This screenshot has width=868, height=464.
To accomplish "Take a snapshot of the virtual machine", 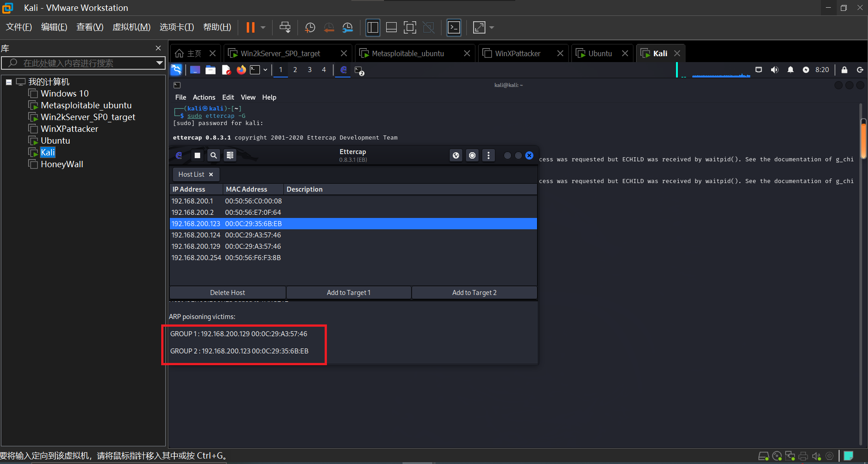I will tap(310, 28).
